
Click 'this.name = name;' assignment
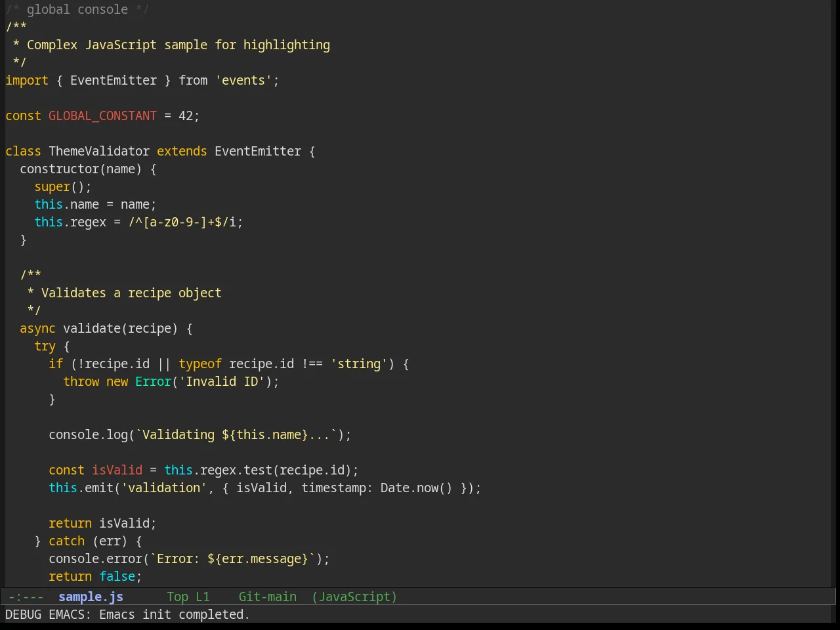tap(95, 204)
